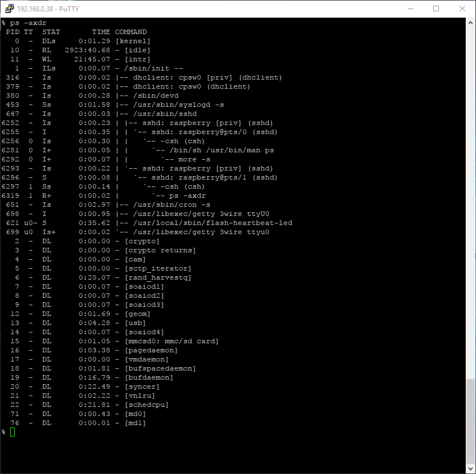The height and width of the screenshot is (474, 476).
Task: Click PID 6252 in the process list
Action: coord(10,123)
